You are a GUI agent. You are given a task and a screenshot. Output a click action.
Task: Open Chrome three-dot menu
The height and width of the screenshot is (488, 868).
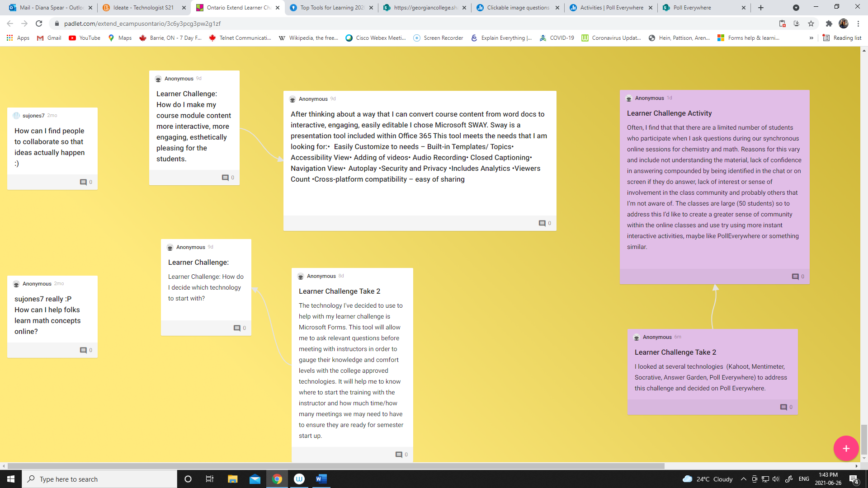858,23
